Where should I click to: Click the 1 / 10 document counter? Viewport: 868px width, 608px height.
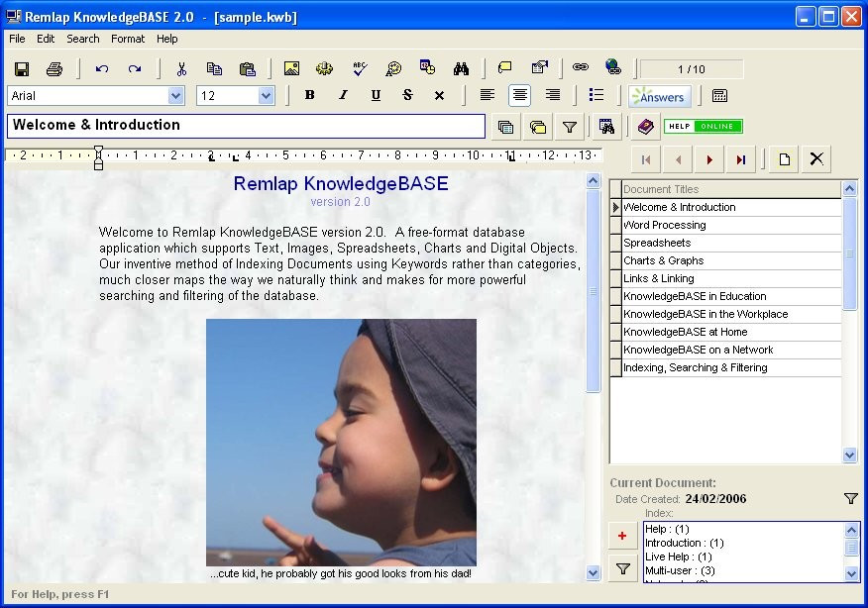tap(692, 69)
